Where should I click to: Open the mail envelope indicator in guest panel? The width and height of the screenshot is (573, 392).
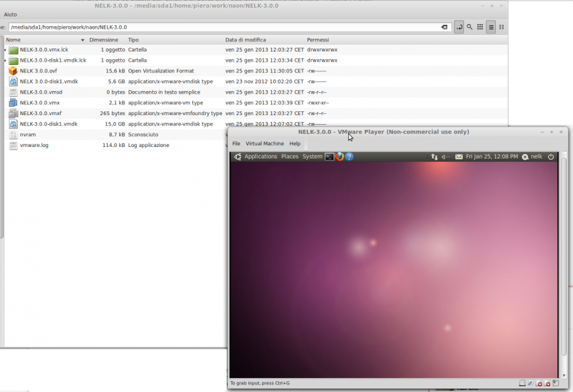click(x=458, y=157)
